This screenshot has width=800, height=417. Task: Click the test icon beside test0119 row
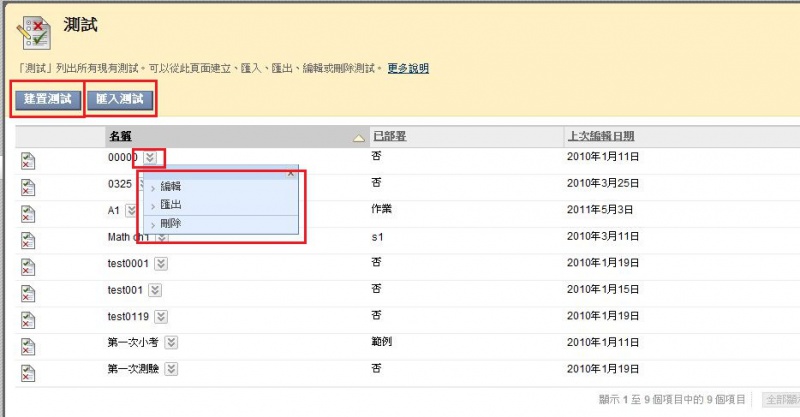[x=28, y=319]
